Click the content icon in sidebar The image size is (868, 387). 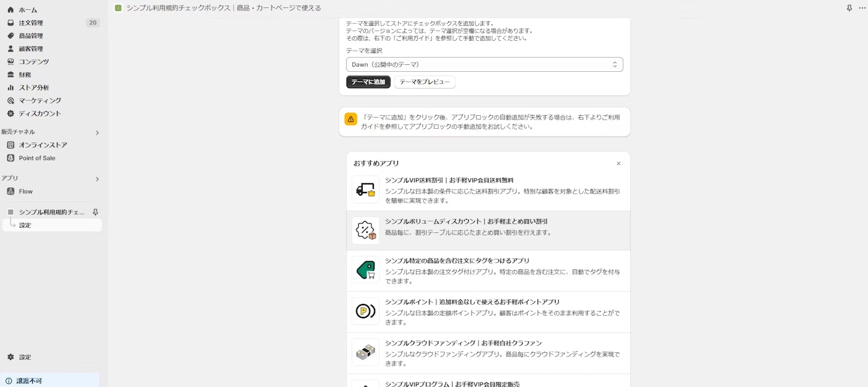click(11, 62)
